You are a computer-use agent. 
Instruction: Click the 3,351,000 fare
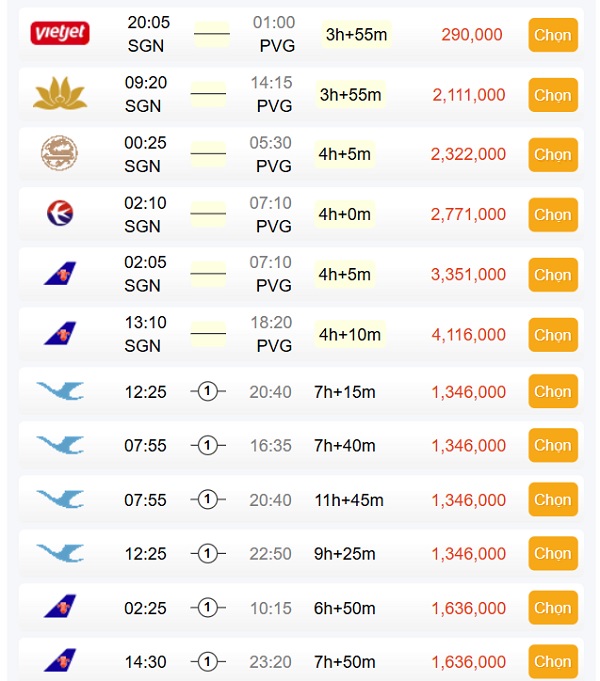468,274
